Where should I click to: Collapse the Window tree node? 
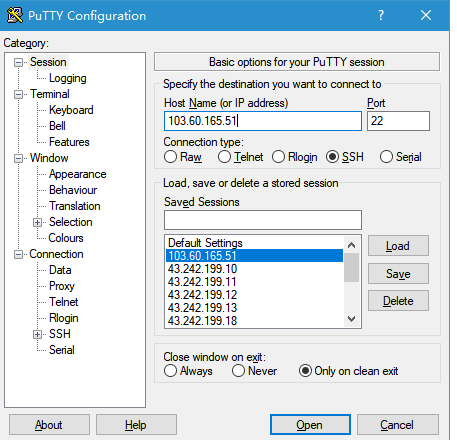[19, 158]
